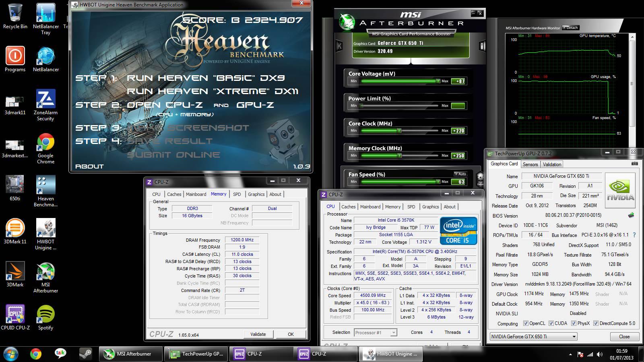
Task: Click the Memory Clock +250 value field
Action: click(x=458, y=156)
